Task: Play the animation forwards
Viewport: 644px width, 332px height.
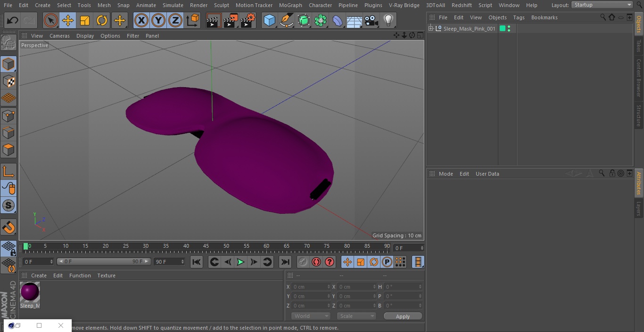Action: (240, 262)
